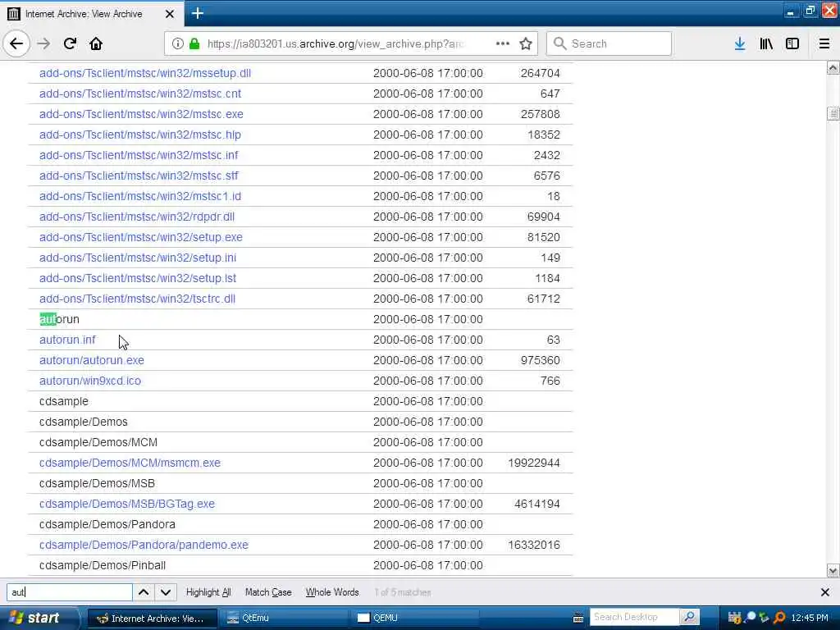Open autorun.inf file link
This screenshot has height=630, width=840.
pos(67,340)
